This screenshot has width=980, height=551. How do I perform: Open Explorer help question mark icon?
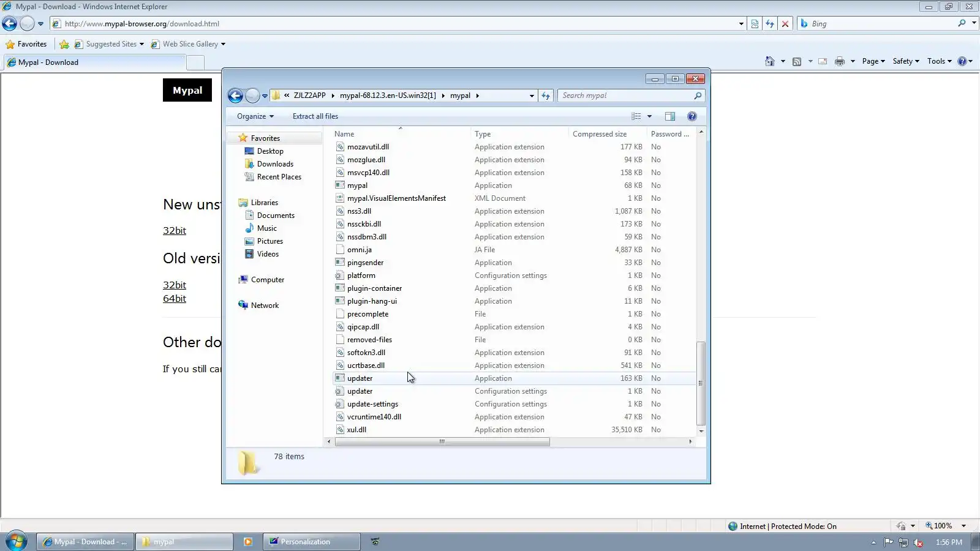692,116
